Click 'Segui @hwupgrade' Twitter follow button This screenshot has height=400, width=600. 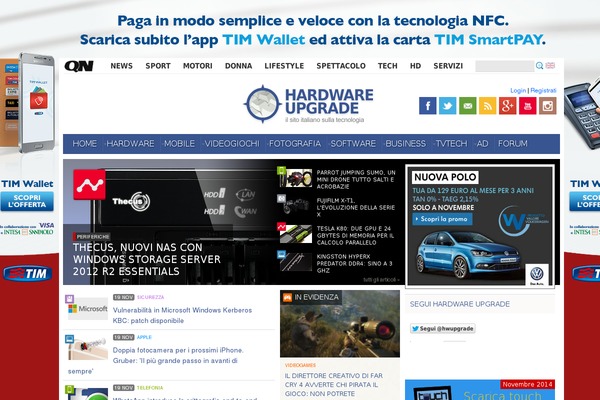[443, 328]
